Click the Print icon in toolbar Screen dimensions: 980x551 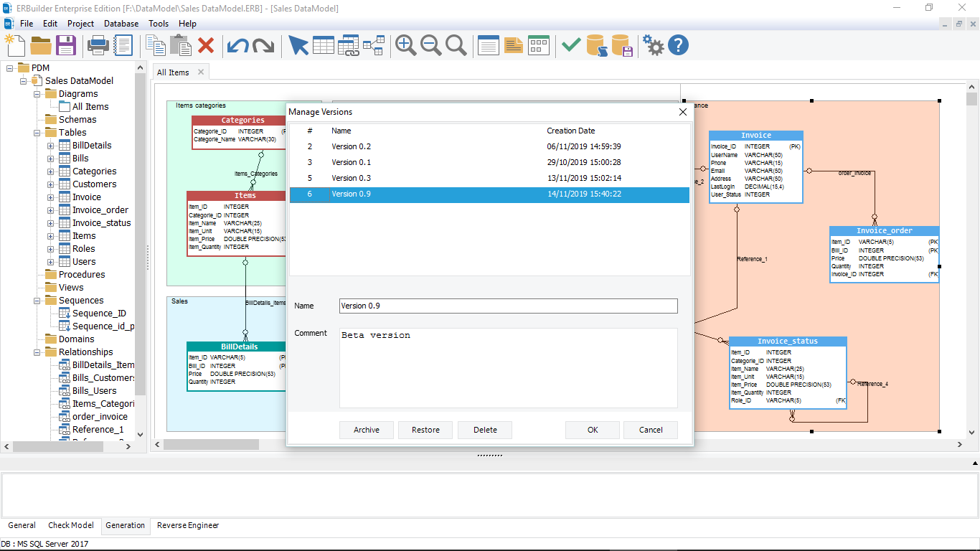(98, 45)
